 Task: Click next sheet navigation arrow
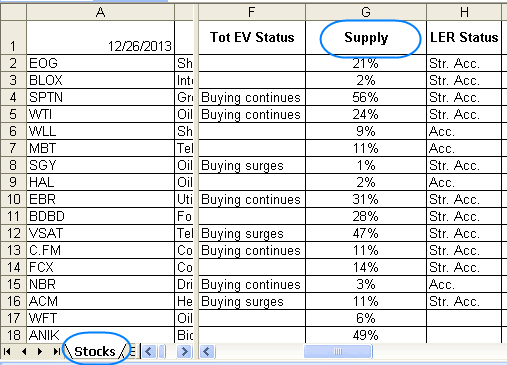tap(40, 351)
